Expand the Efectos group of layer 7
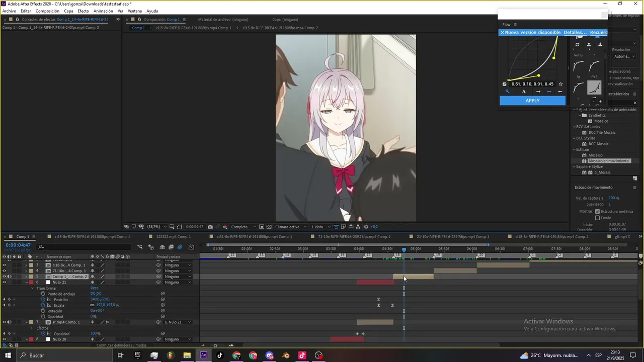Screen dimensions: 644x362 32,328
